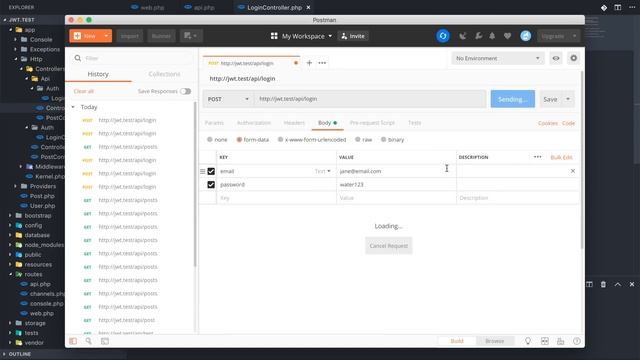The image size is (640, 360).
Task: Open the Upgrade dropdown arrow
Action: (574, 36)
